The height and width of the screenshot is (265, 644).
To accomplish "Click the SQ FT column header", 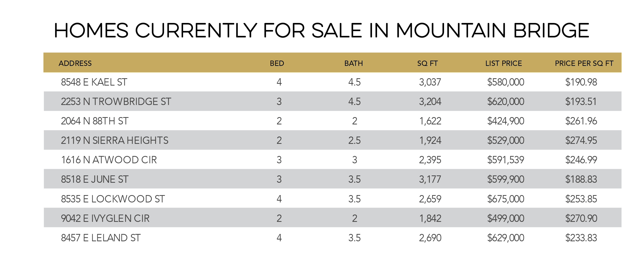I will click(x=427, y=63).
